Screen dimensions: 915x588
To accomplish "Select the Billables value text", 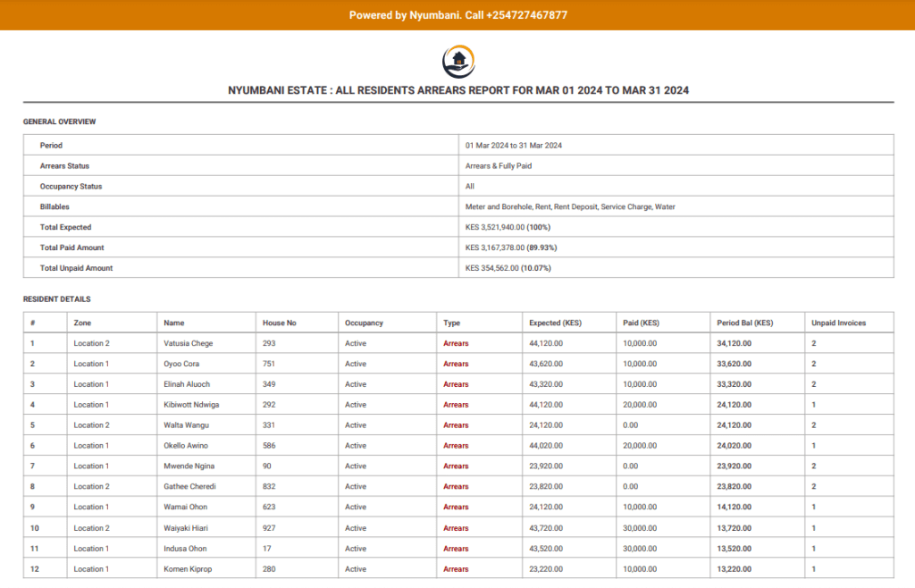I will click(570, 206).
